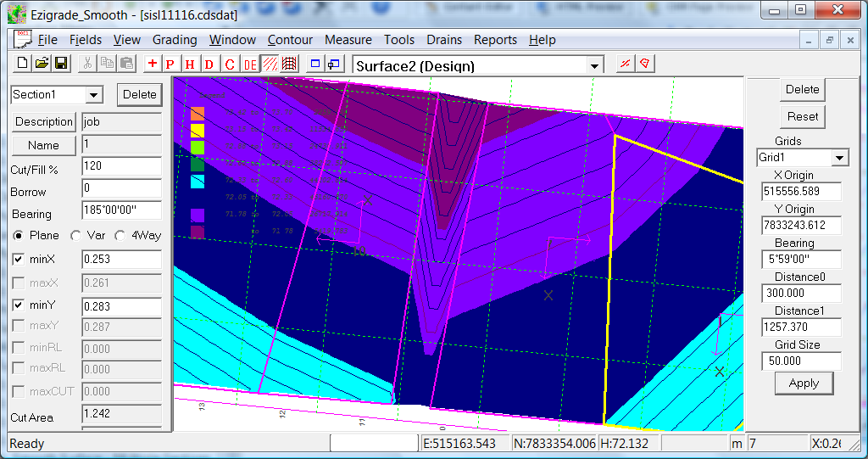
Task: Click the New file toolbar icon
Action: click(x=23, y=64)
